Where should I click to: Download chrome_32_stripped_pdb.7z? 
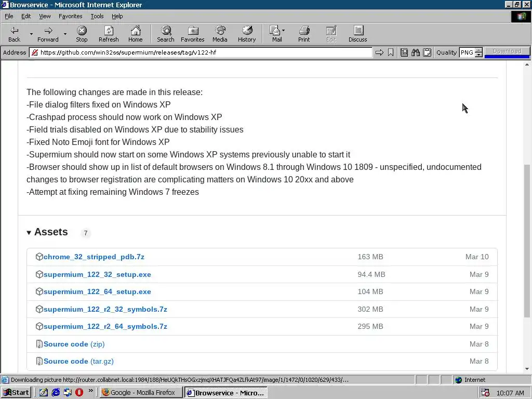click(94, 257)
